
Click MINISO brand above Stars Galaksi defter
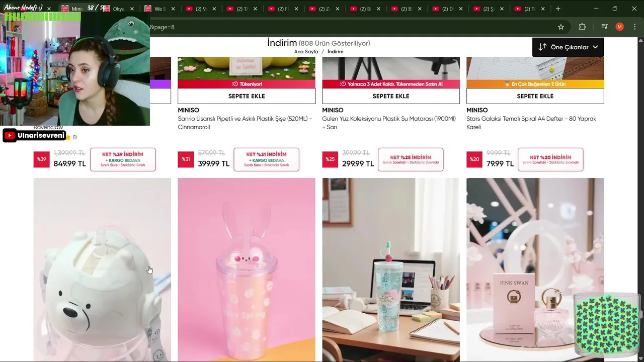(x=477, y=110)
